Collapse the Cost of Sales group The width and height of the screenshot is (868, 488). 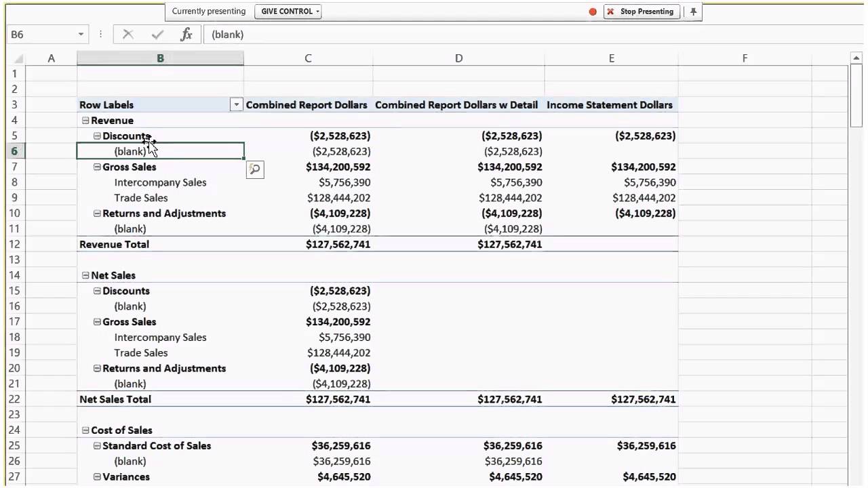coord(85,430)
